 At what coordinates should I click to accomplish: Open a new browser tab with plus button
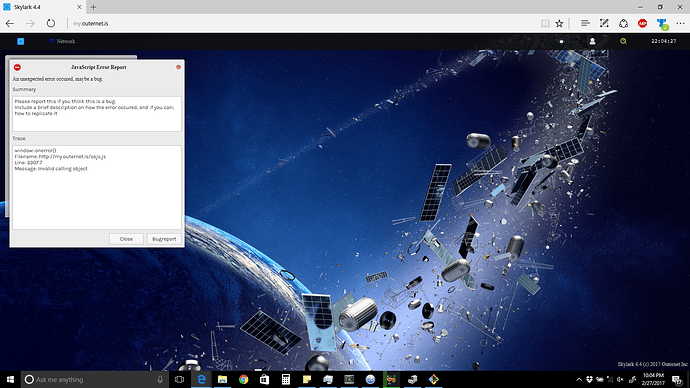click(93, 7)
